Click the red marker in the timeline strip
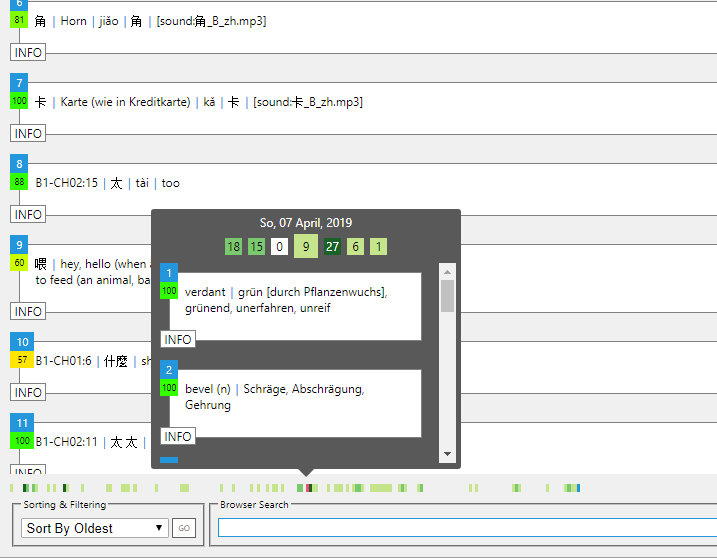 (x=309, y=488)
